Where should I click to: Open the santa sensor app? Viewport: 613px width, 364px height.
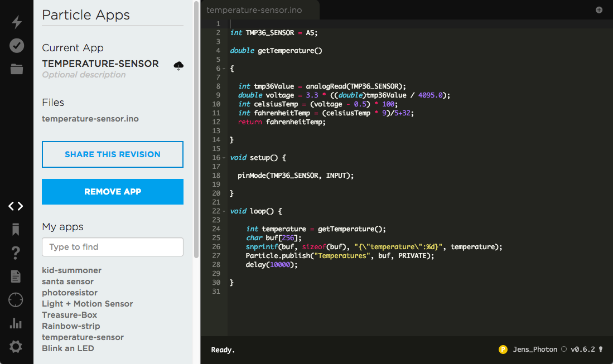tap(67, 282)
